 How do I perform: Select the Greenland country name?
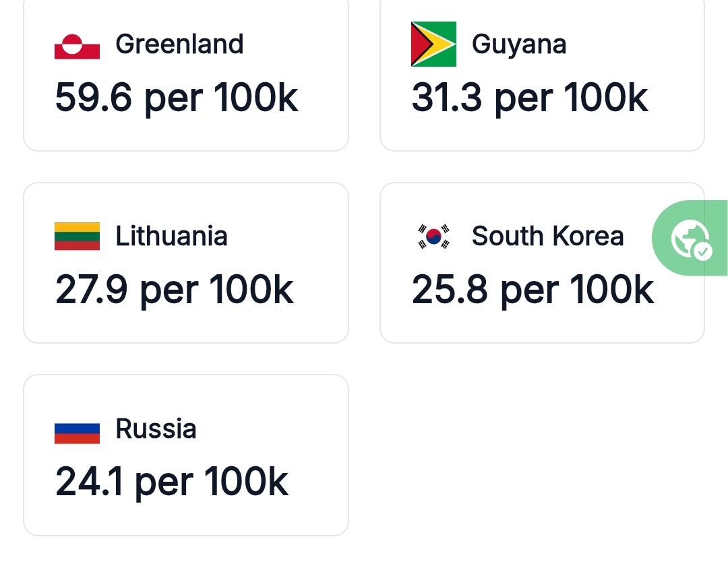[x=179, y=44]
